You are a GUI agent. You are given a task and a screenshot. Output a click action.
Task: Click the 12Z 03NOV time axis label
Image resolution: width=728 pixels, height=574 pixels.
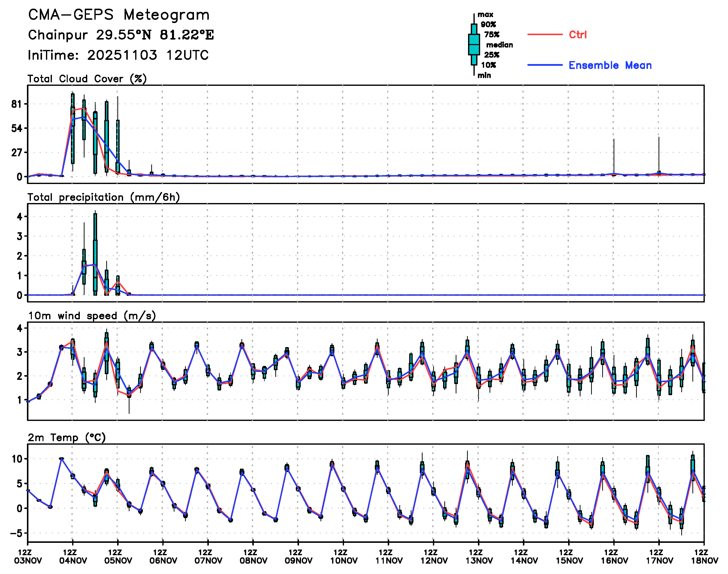coord(28,557)
